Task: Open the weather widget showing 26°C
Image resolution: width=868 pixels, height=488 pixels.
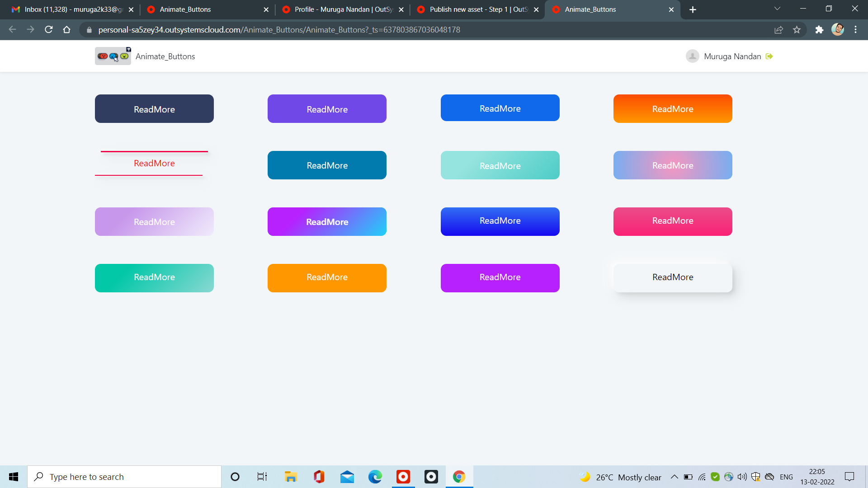Action: tap(620, 477)
